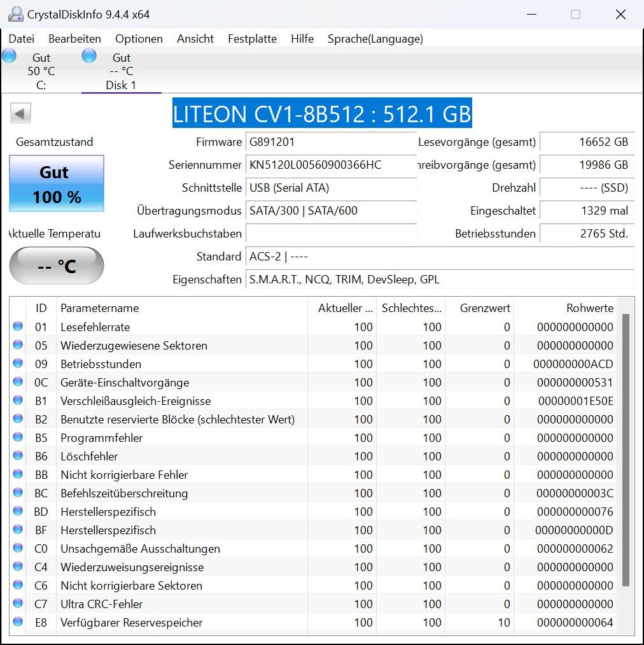Image resolution: width=644 pixels, height=645 pixels.
Task: Click status orb of row B1 Verschleißausgleich-Ereignisse
Action: pos(18,400)
